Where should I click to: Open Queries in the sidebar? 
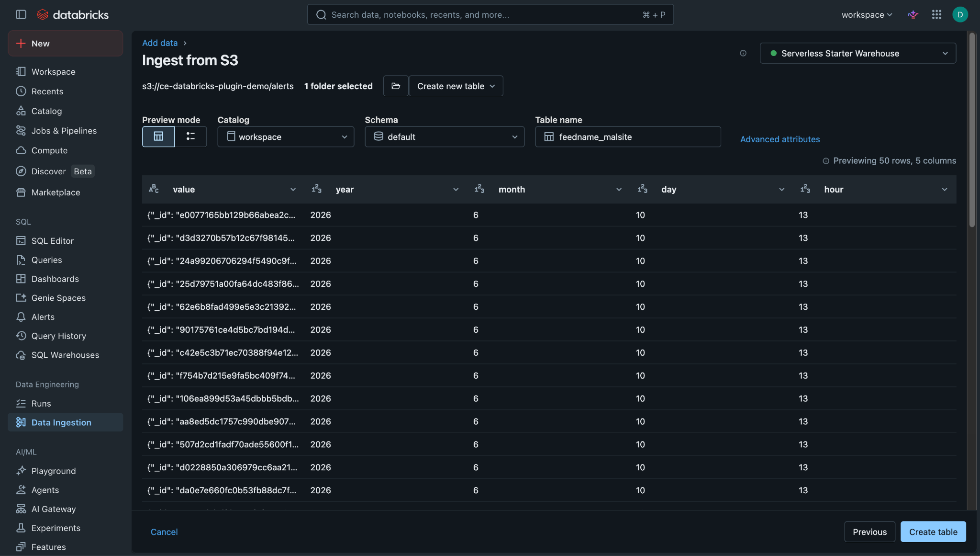[x=66, y=260]
